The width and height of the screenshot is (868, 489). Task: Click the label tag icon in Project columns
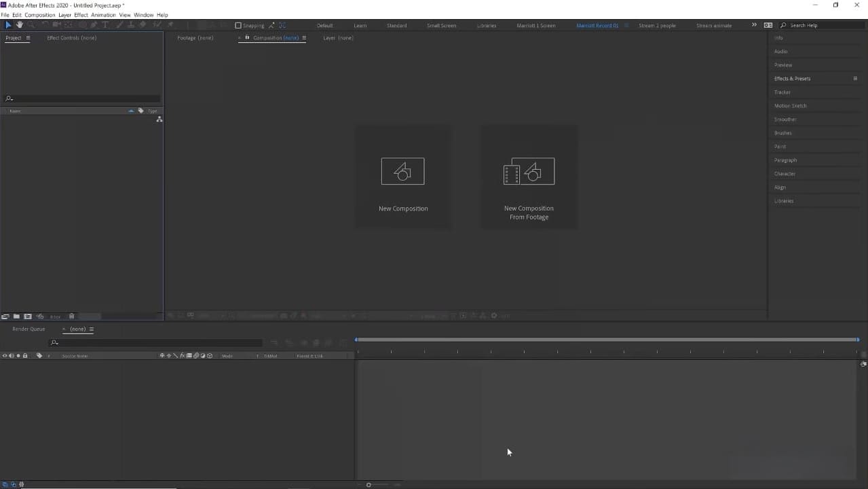(x=140, y=111)
